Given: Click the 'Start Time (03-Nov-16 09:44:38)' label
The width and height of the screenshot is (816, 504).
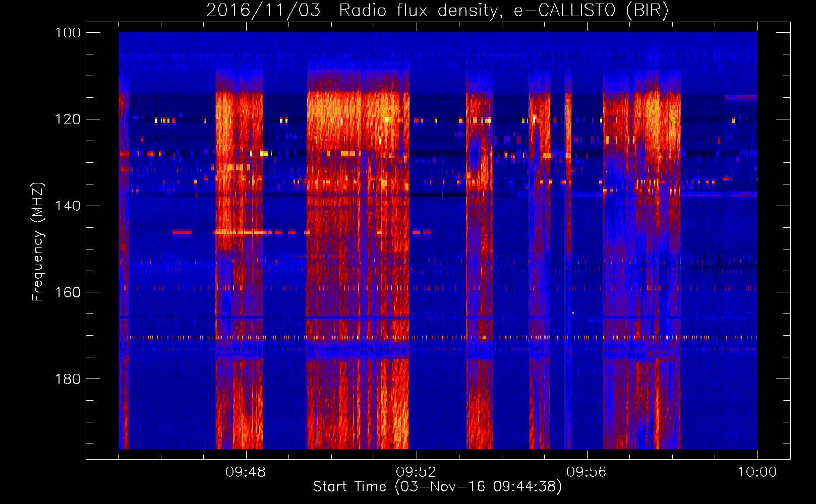Looking at the screenshot, I should pyautogui.click(x=437, y=487).
